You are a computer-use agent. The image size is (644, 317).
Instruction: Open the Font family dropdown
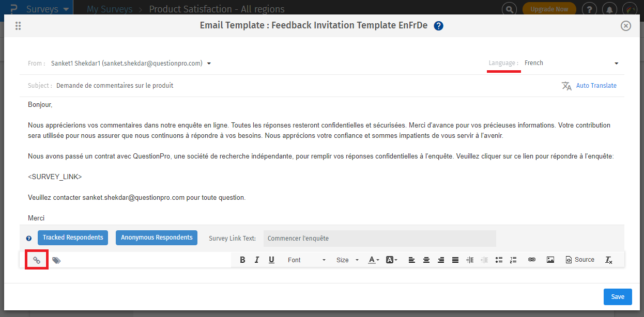tap(306, 260)
